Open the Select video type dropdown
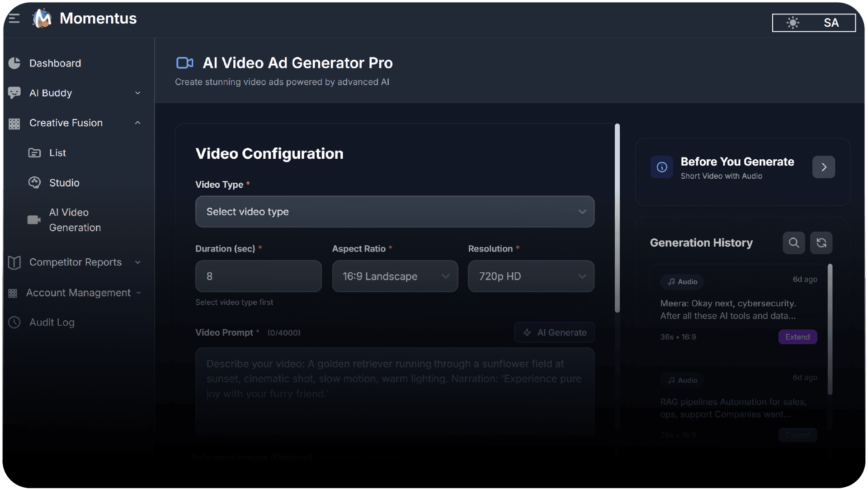 pos(395,212)
